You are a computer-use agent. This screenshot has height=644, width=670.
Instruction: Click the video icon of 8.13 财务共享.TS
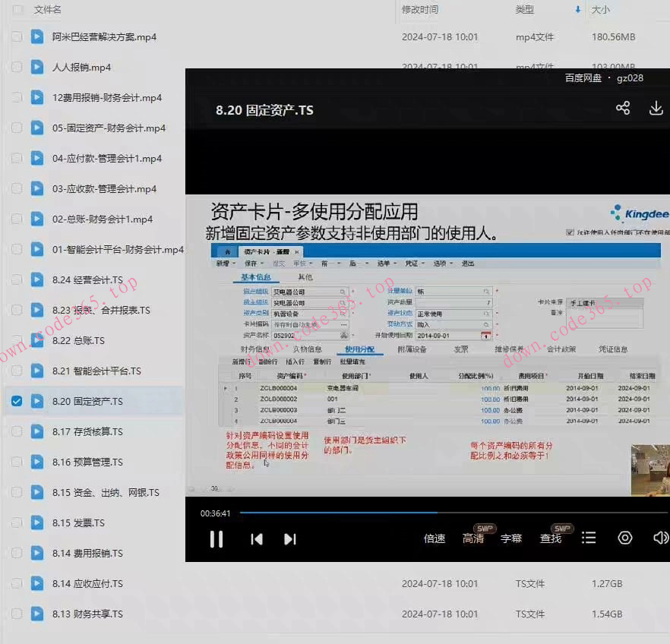[x=37, y=614]
